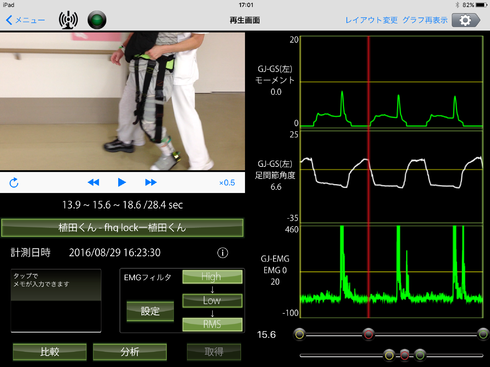The height and width of the screenshot is (367, 490).
Task: Toggle the High EMG filter
Action: [212, 277]
